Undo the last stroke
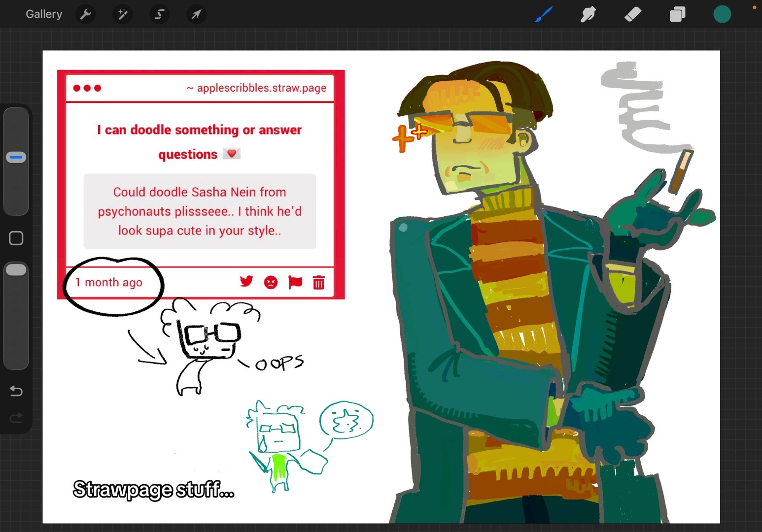 16,391
